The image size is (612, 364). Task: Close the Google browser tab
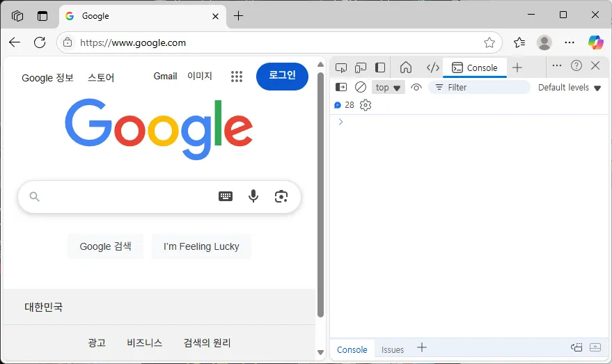coord(215,17)
